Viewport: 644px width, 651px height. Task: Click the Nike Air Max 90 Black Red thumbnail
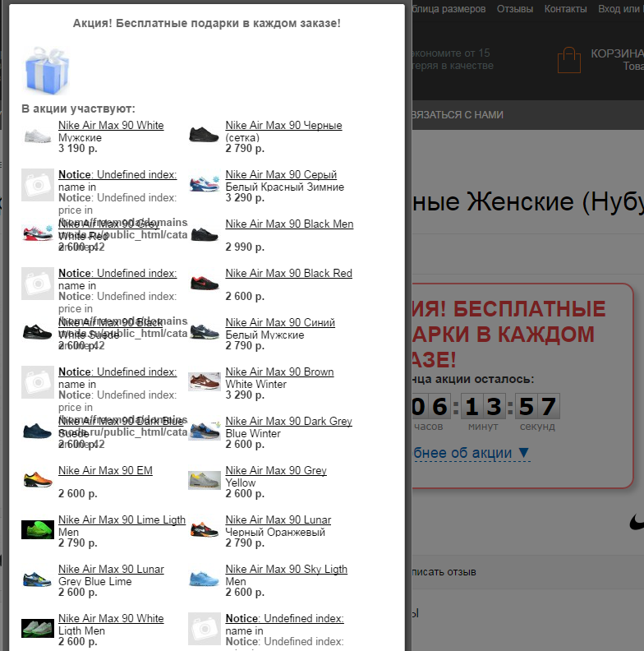pyautogui.click(x=205, y=284)
